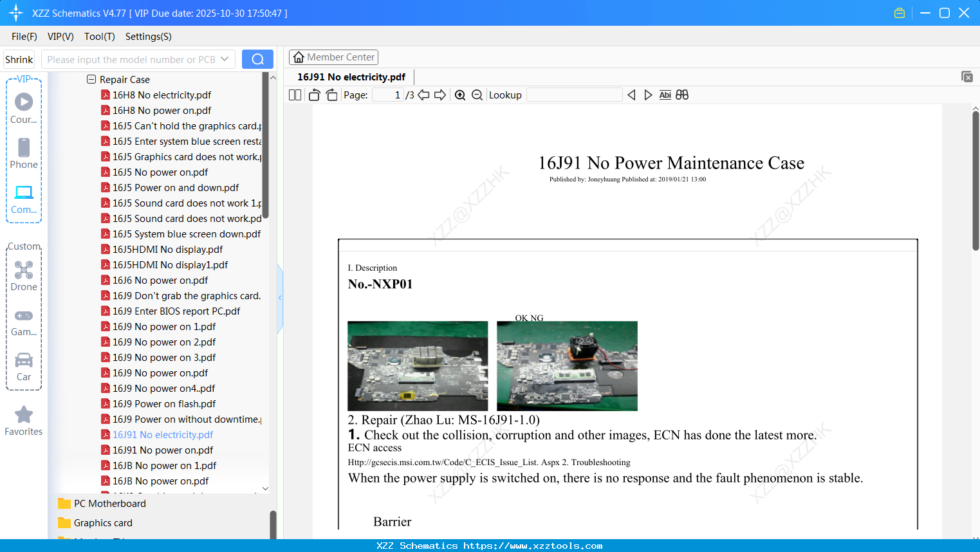This screenshot has height=552, width=980.
Task: Click the XZZ Schematics logo icon
Action: click(16, 13)
